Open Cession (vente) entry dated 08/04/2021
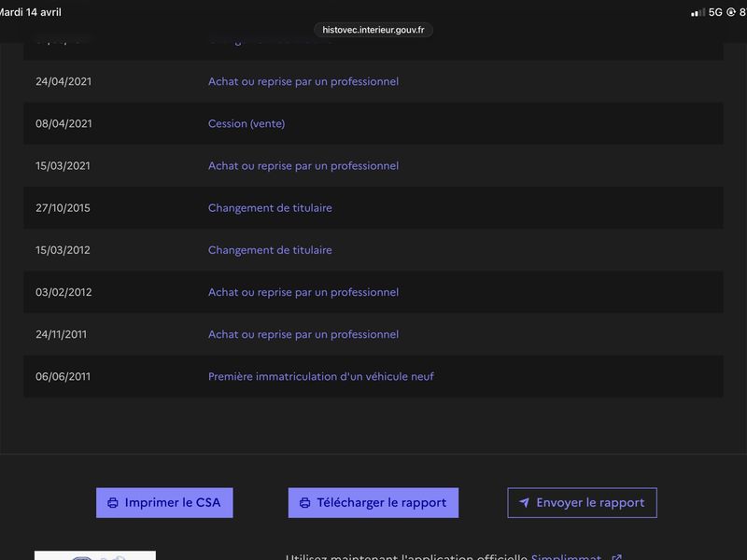 [x=247, y=124]
